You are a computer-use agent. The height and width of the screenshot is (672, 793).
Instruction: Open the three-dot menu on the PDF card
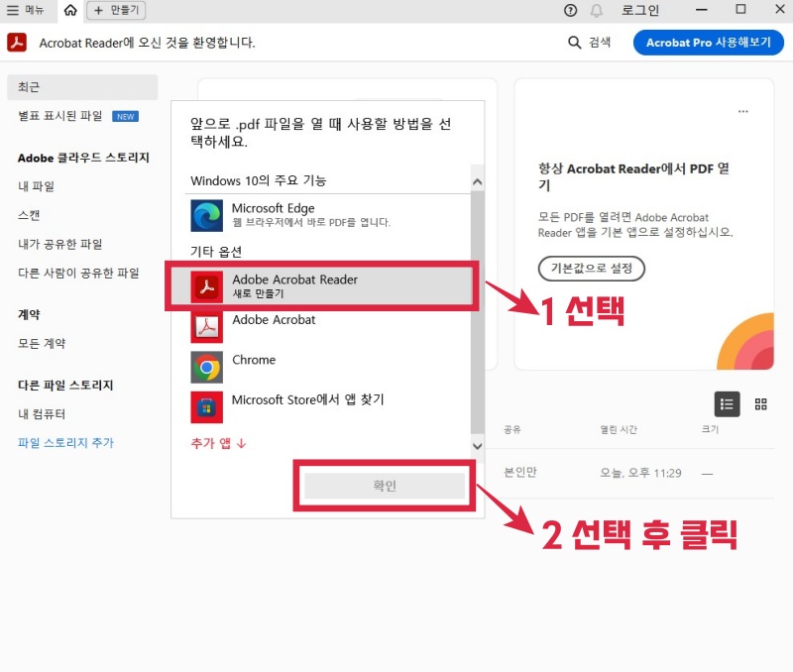(743, 112)
